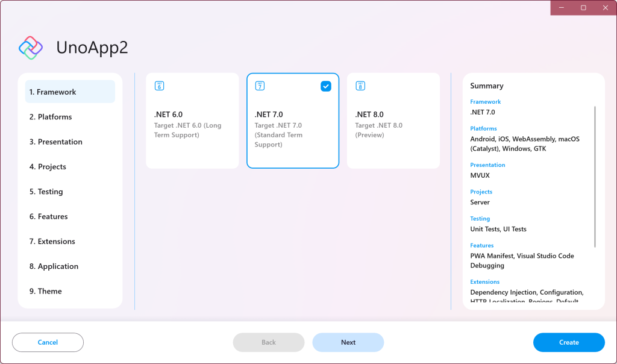Uncheck the blue checkmark on .NET 7.0

pyautogui.click(x=325, y=86)
